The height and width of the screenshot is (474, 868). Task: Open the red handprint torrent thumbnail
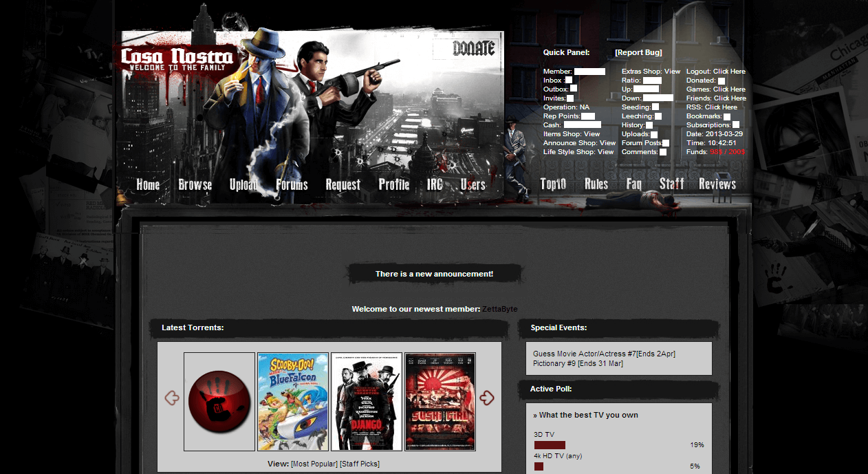219,402
